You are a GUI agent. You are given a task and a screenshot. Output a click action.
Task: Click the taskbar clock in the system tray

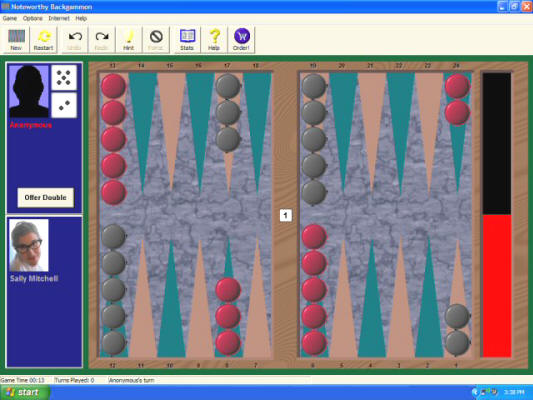[514, 393]
